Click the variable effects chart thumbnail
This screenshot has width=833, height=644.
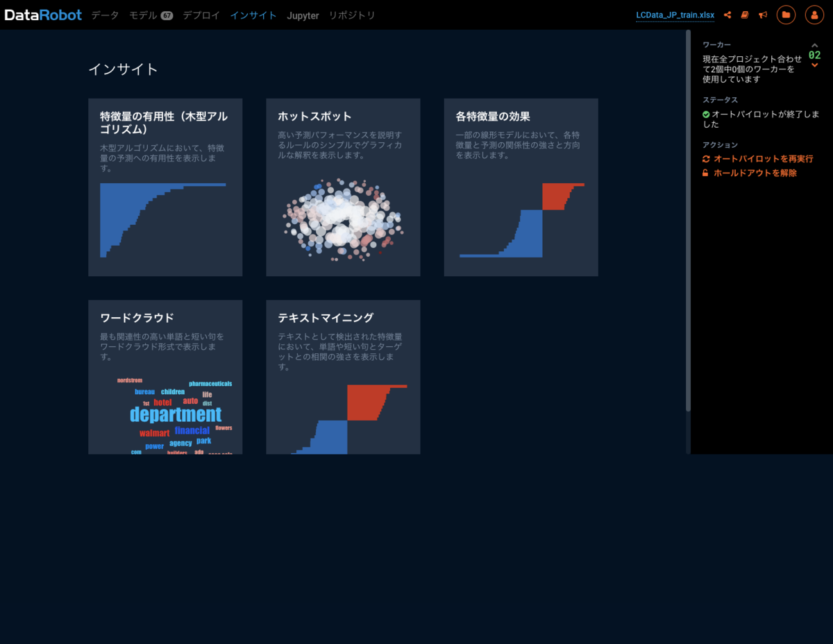pyautogui.click(x=522, y=220)
